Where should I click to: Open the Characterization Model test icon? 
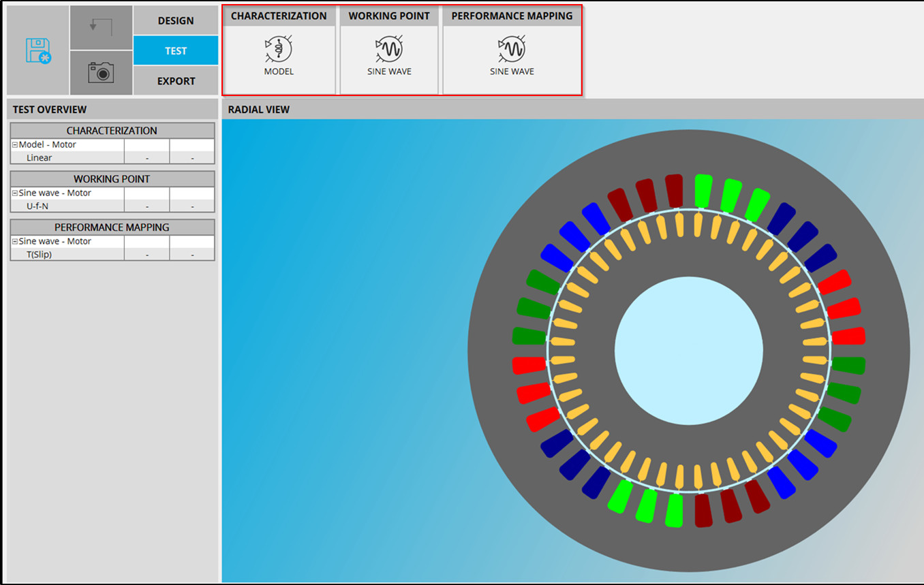279,50
